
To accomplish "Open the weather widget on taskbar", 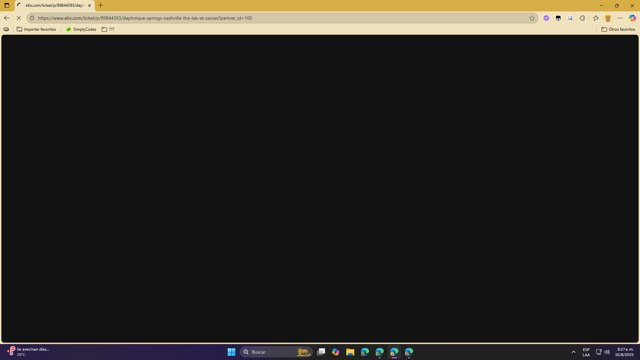I will pos(29,352).
